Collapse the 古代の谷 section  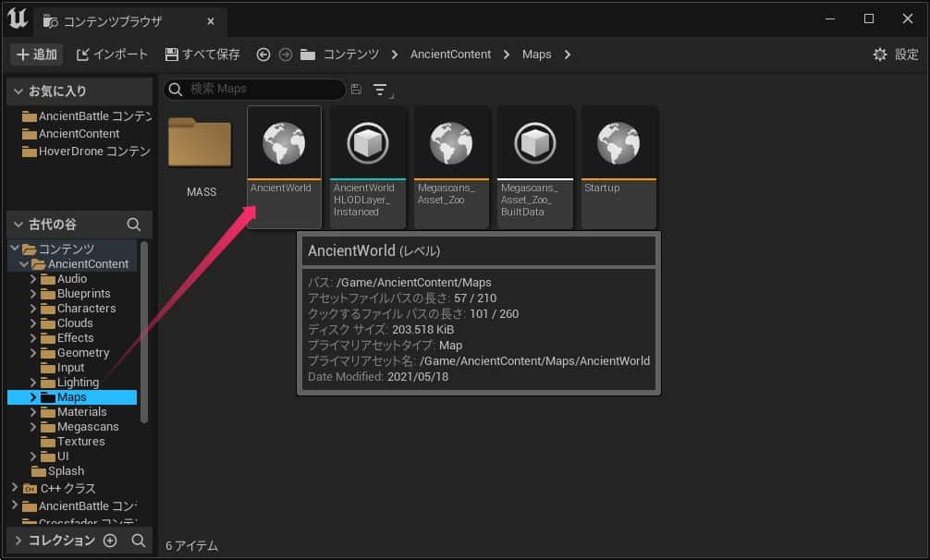(18, 225)
